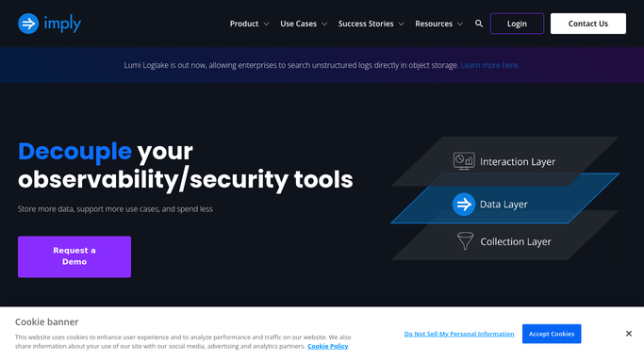This screenshot has width=644, height=362.
Task: Open Do Not Sell My Personal Information
Action: (459, 334)
